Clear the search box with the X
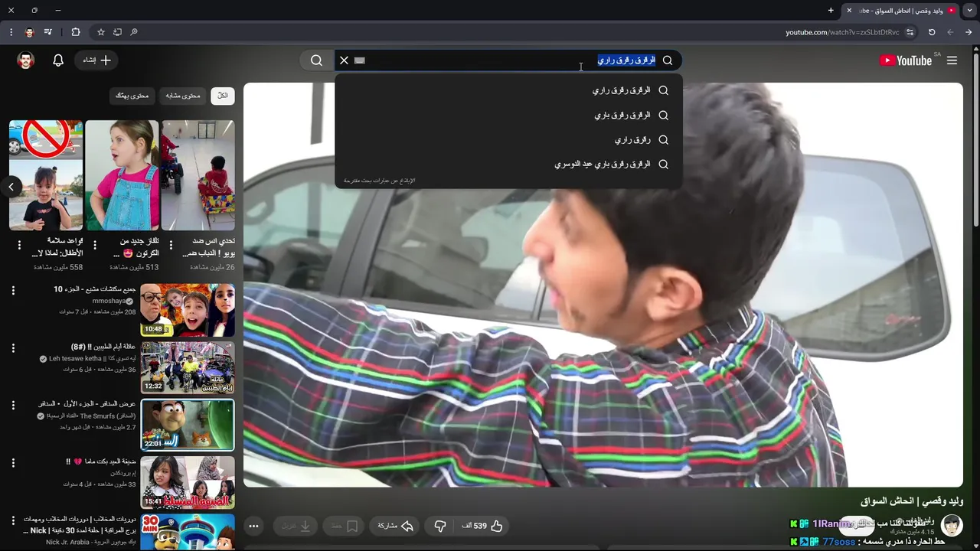This screenshot has height=551, width=980. click(344, 60)
